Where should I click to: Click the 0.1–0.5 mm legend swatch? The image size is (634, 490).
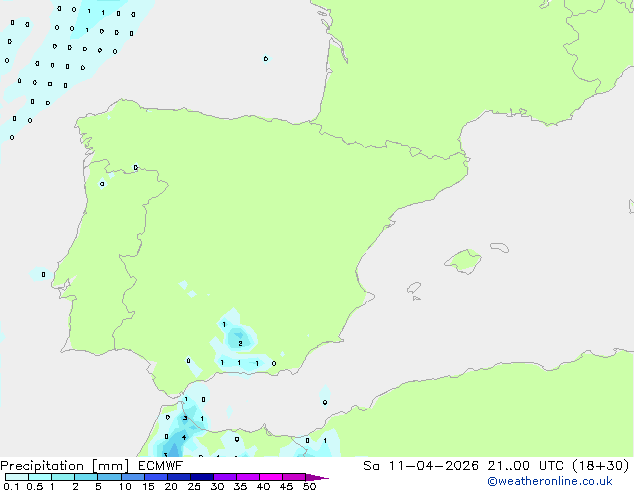[17, 477]
